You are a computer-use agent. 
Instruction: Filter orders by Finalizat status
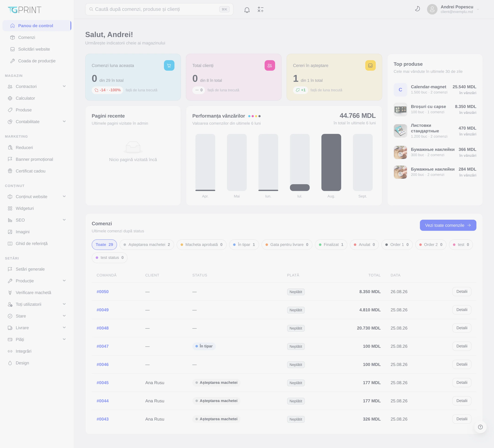click(x=331, y=245)
